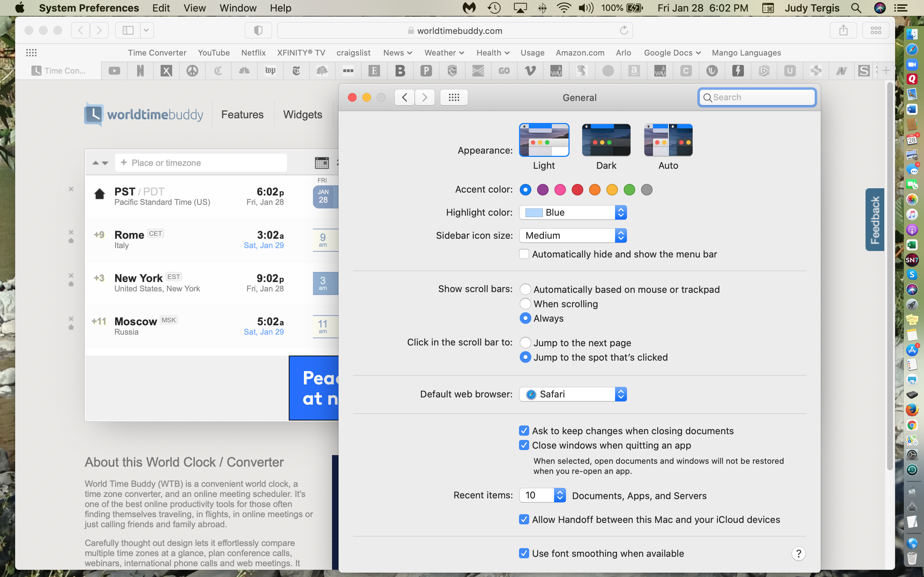Select the When scrolling radio button

526,303
